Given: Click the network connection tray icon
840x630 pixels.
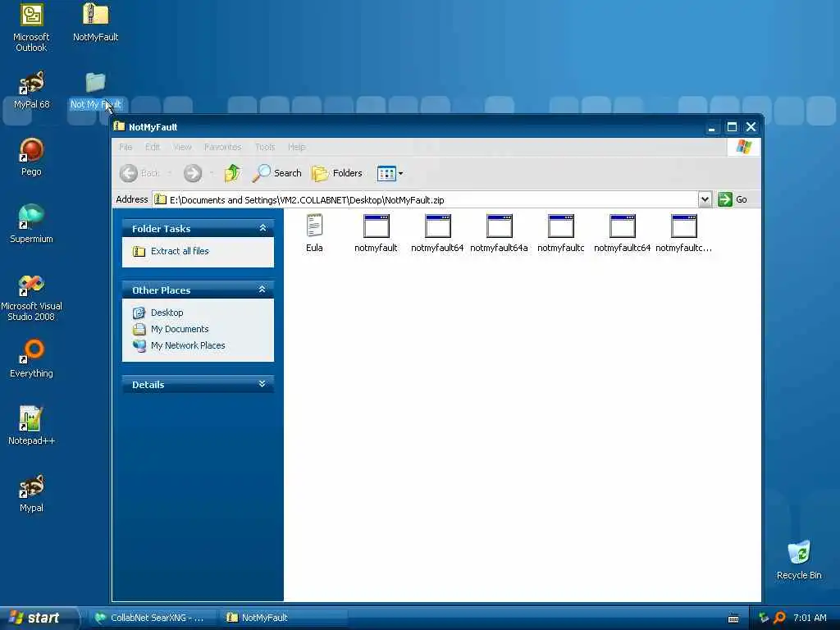Looking at the screenshot, I should coord(764,618).
